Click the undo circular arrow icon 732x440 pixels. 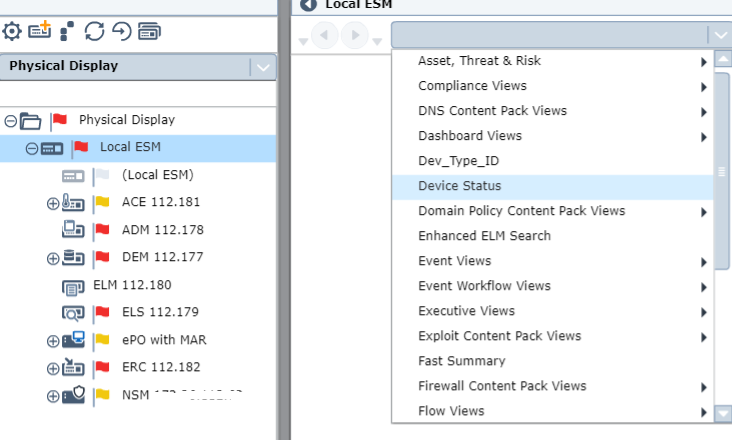121,31
